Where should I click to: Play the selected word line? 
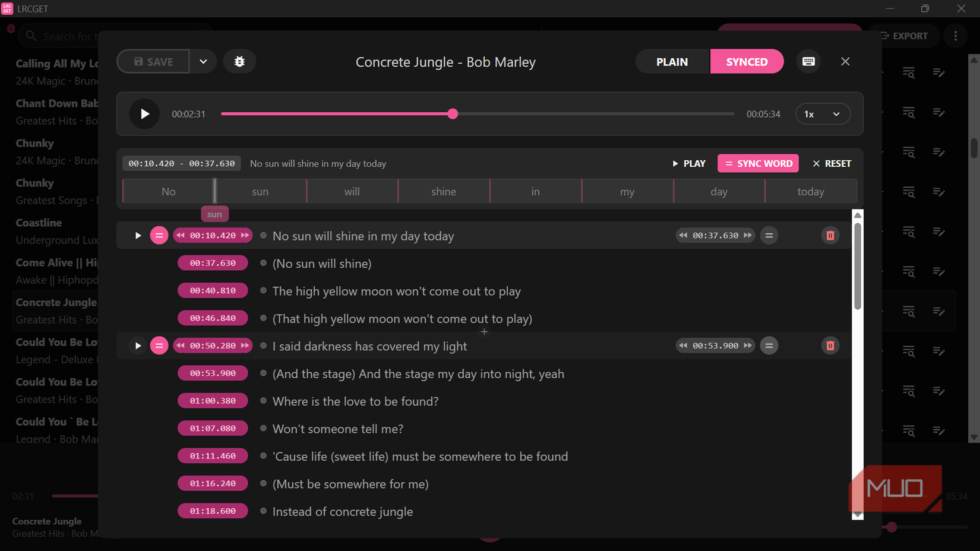coord(689,163)
